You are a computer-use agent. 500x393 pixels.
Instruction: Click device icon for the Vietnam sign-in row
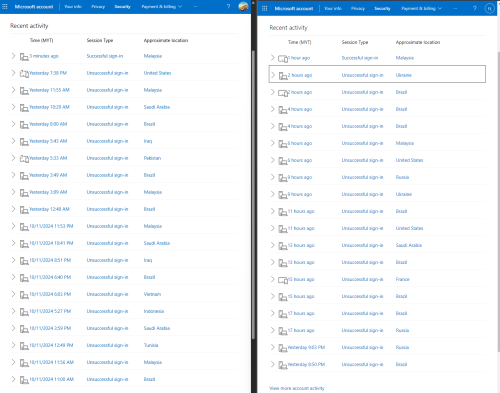coord(24,294)
